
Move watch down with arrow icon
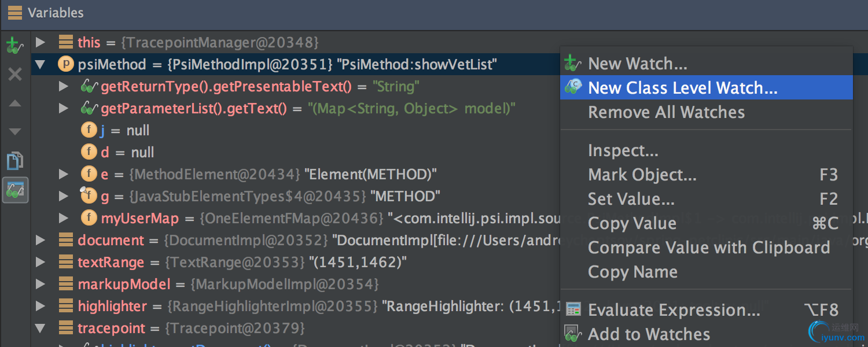(x=14, y=132)
